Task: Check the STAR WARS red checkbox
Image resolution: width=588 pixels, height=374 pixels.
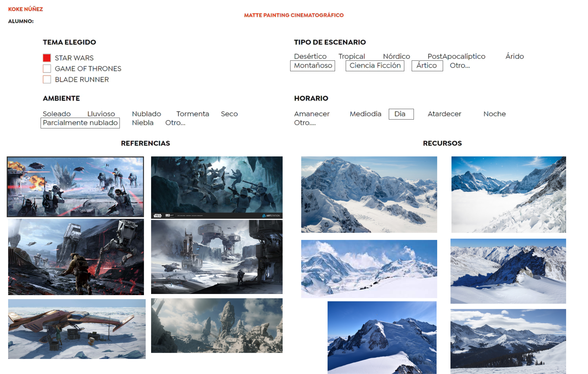Action: [x=47, y=58]
